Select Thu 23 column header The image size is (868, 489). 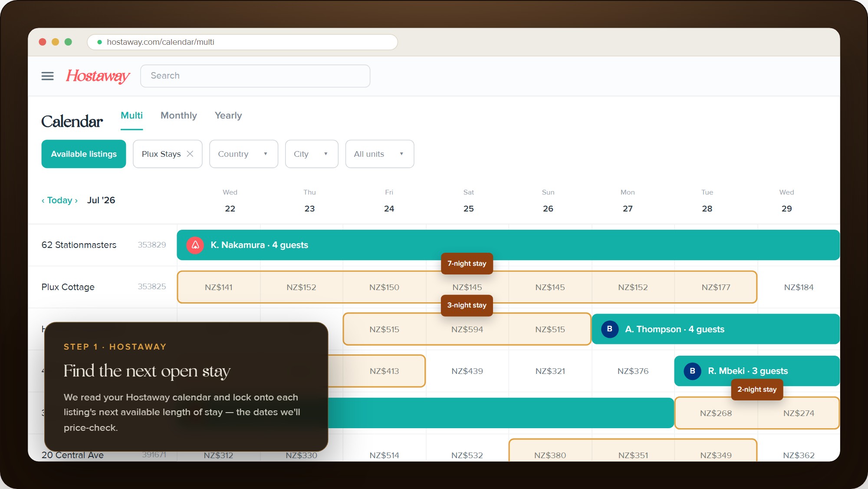click(x=309, y=201)
